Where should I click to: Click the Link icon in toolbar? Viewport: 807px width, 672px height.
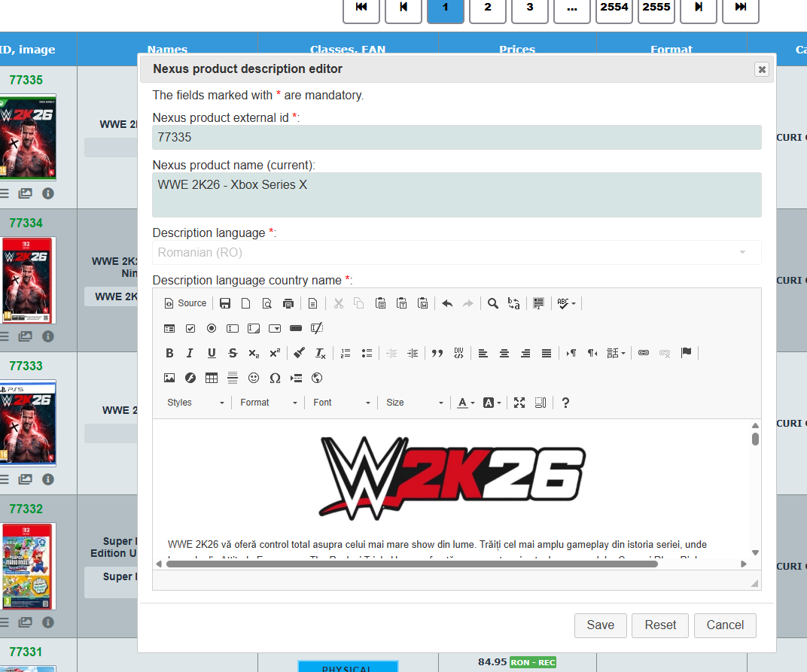point(644,353)
